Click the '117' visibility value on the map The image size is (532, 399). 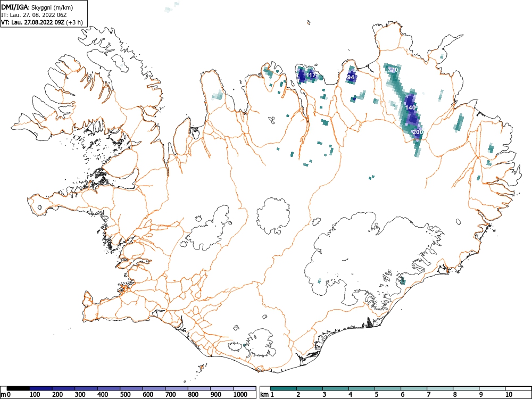pos(311,75)
